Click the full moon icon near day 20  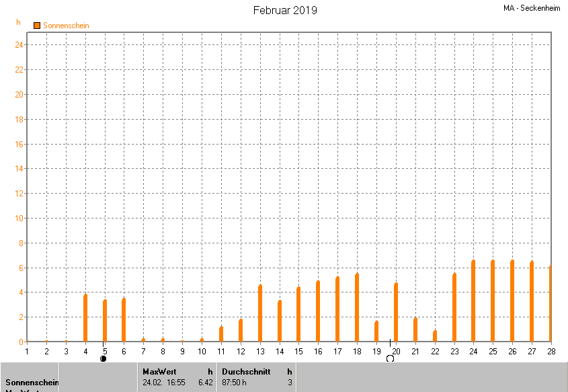[390, 358]
